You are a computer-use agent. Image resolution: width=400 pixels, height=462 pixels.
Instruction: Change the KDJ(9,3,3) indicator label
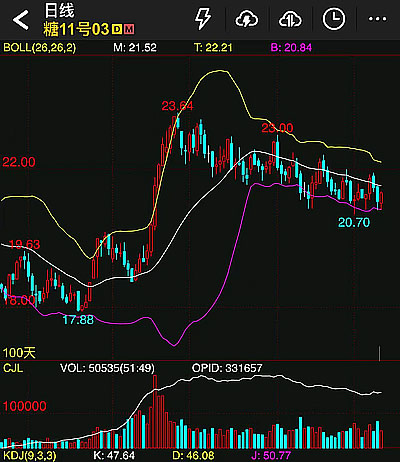click(30, 455)
